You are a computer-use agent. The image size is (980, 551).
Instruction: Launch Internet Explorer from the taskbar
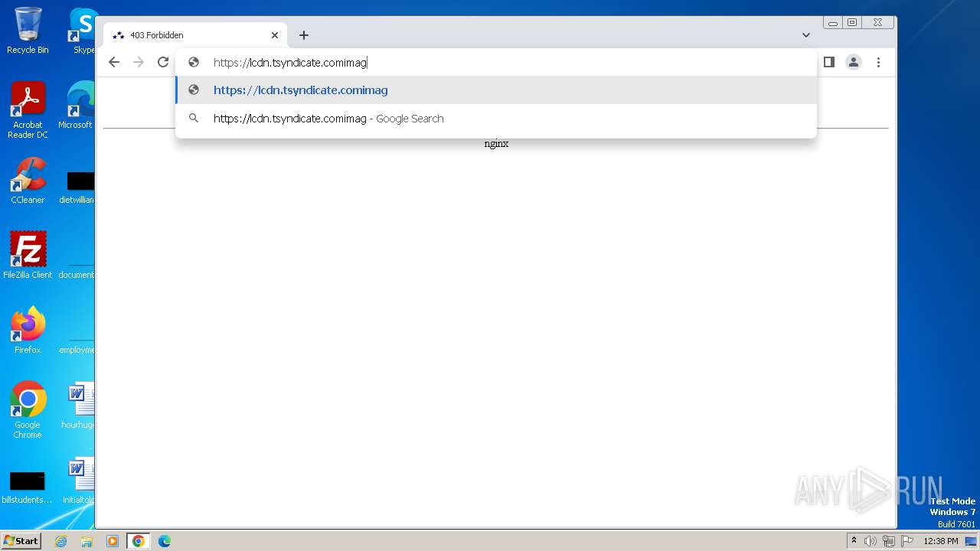61,541
